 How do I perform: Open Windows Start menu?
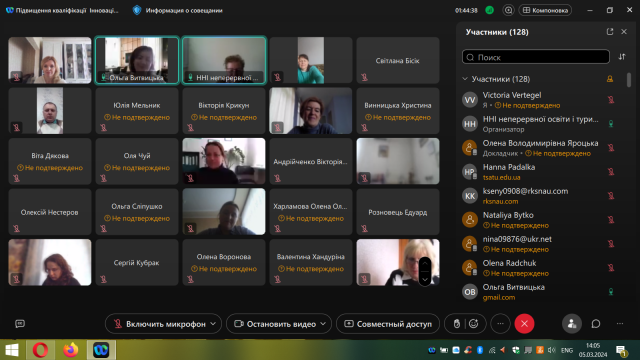12,350
